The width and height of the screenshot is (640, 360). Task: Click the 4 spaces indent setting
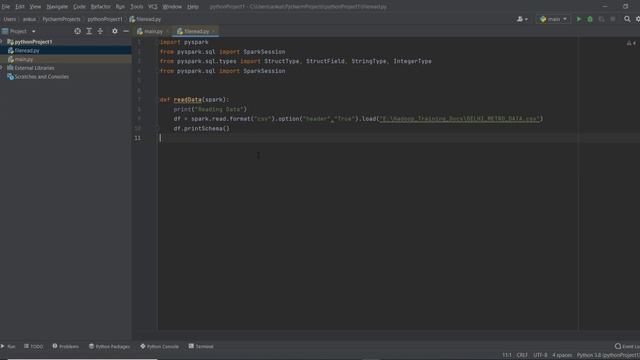pos(562,355)
